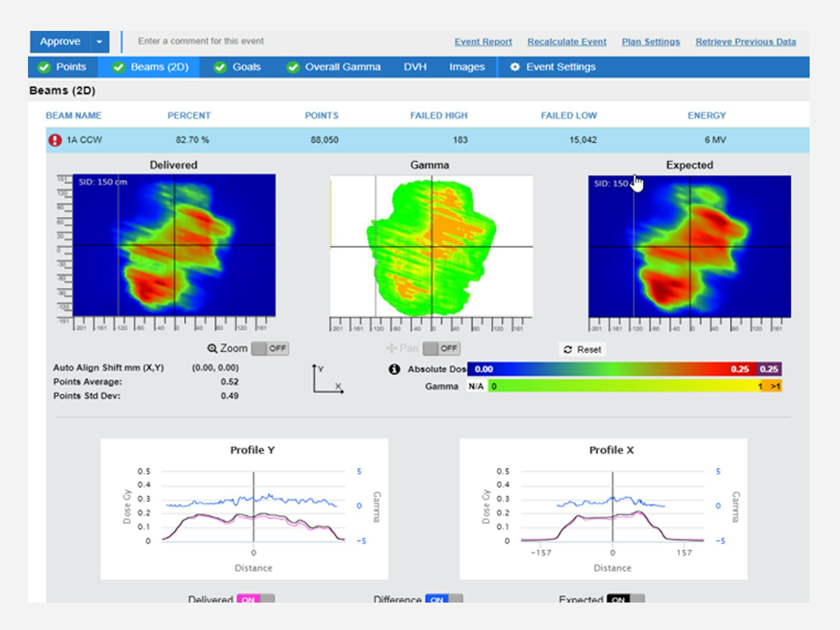Click the Recalculate Event link
840x630 pixels.
[567, 42]
